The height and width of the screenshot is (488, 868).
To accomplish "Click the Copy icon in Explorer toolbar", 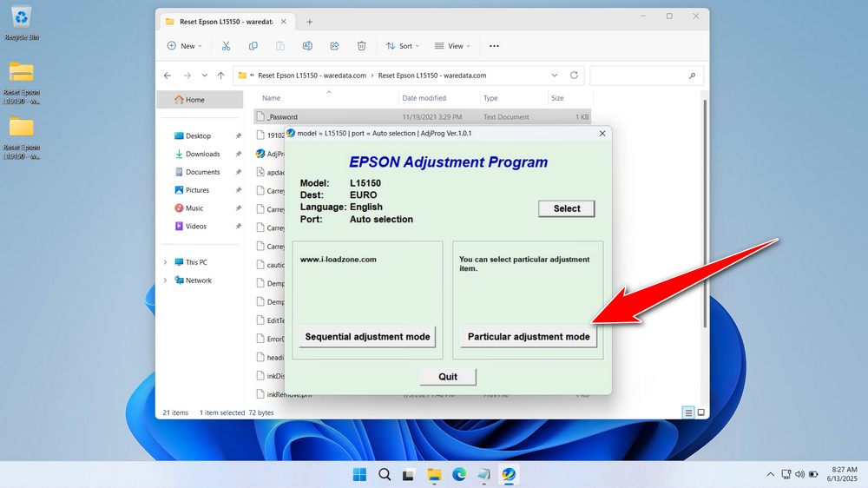I will pyautogui.click(x=253, y=46).
